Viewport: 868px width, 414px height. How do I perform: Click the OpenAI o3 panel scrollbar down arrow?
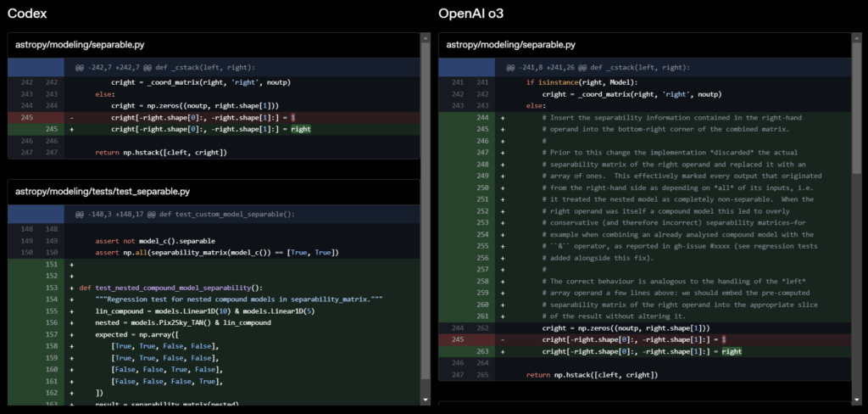(856, 399)
